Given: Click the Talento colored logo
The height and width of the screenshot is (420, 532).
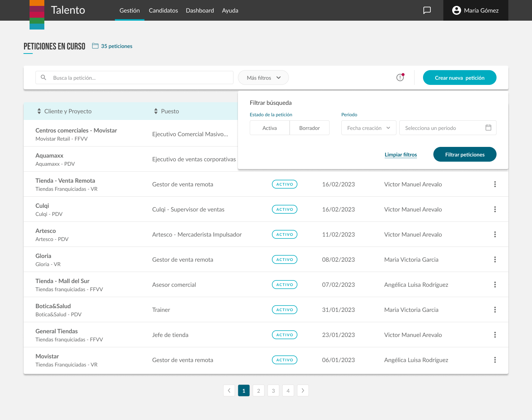Looking at the screenshot, I should pyautogui.click(x=37, y=14).
